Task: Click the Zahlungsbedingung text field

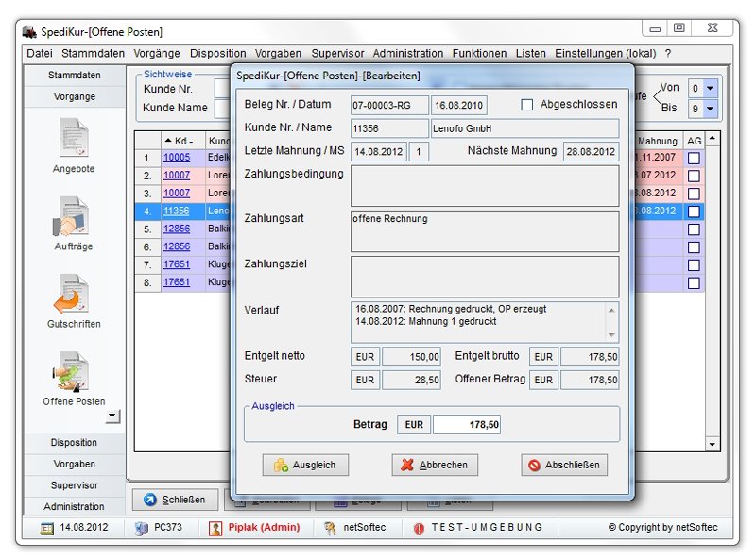Action: [485, 186]
